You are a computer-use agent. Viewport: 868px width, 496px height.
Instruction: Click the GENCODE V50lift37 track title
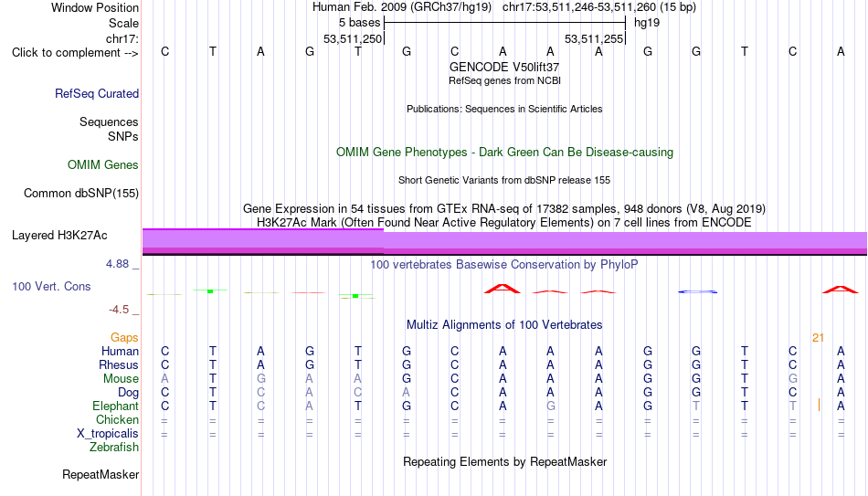pos(504,67)
